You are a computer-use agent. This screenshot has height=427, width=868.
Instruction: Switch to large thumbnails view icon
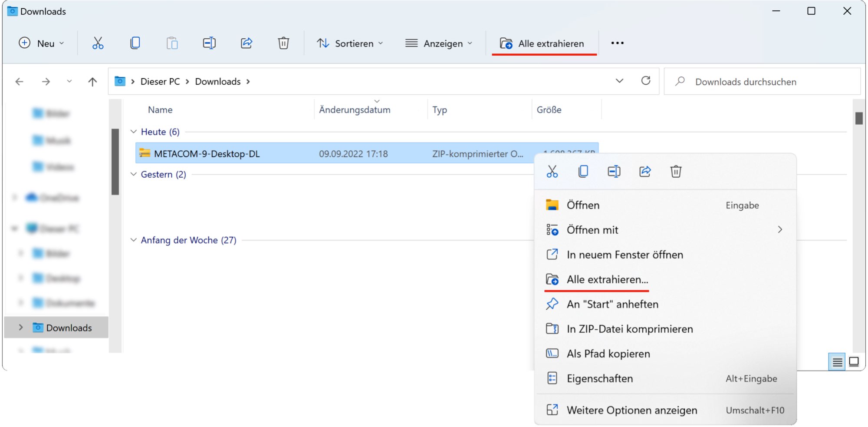[x=854, y=362]
